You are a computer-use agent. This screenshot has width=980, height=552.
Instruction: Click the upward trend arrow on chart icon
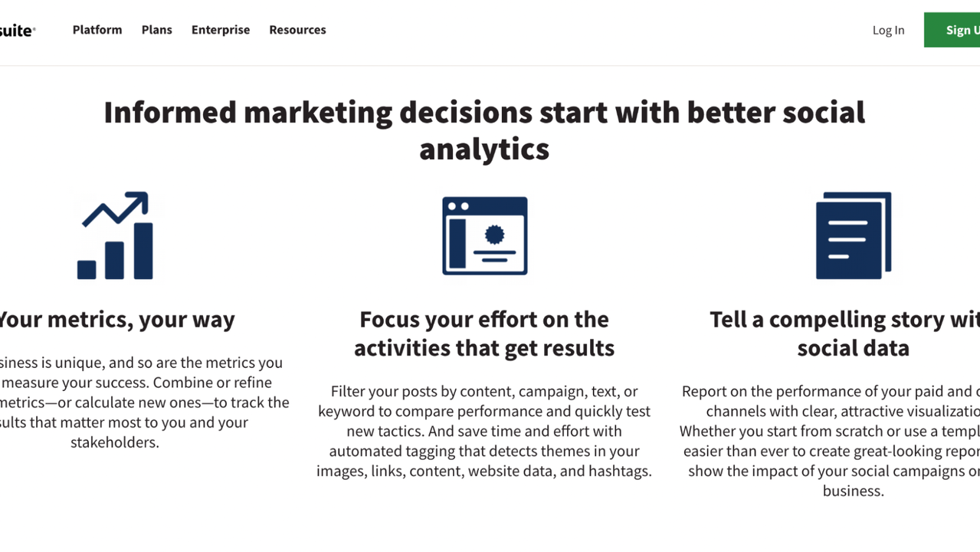116,207
